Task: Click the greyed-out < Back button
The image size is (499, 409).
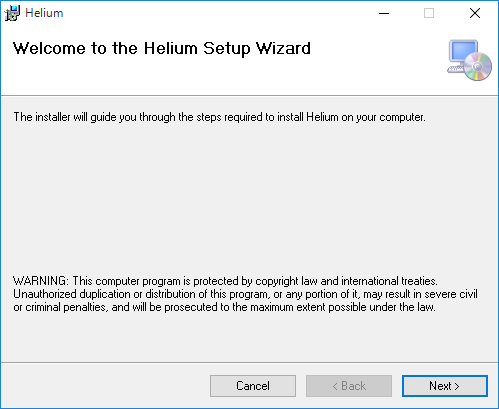Action: point(349,386)
